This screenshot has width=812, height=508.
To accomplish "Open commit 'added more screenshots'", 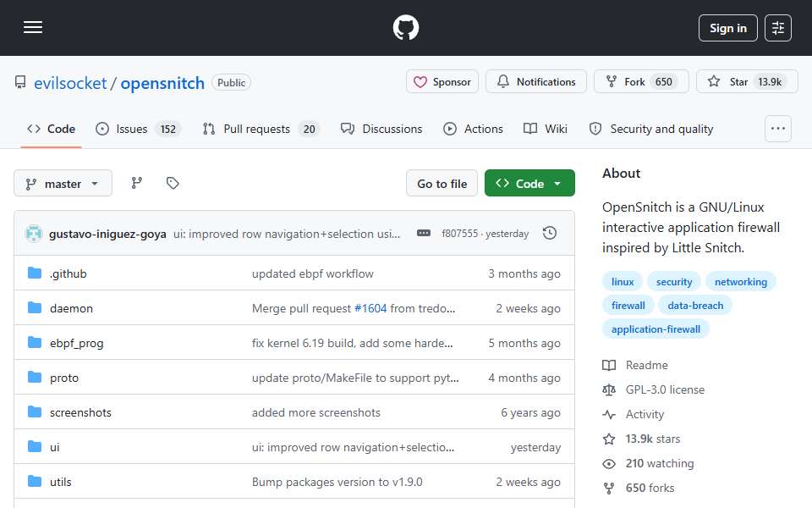I will [x=316, y=412].
